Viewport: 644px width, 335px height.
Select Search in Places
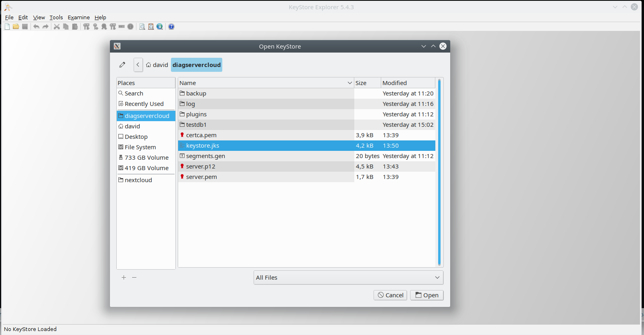[x=146, y=93]
